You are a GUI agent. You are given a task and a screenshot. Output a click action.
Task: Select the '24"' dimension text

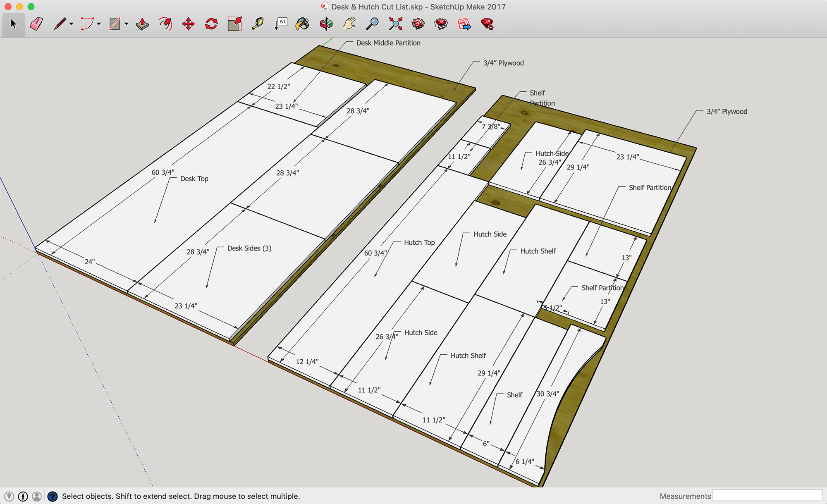(x=90, y=262)
